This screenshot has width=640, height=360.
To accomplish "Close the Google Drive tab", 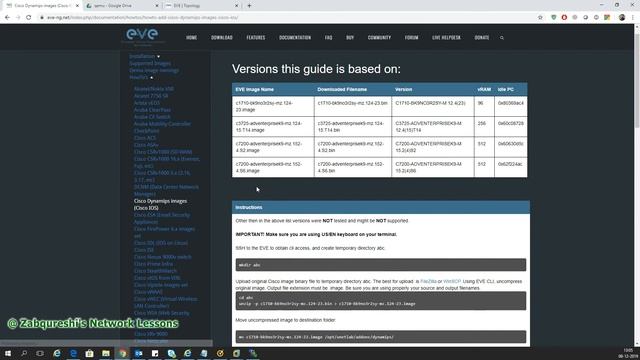I will (157, 6).
